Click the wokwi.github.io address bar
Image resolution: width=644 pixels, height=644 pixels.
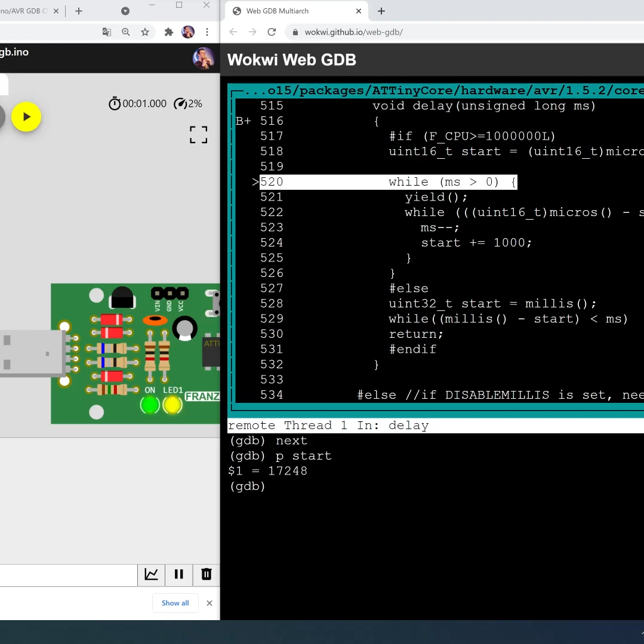point(353,32)
